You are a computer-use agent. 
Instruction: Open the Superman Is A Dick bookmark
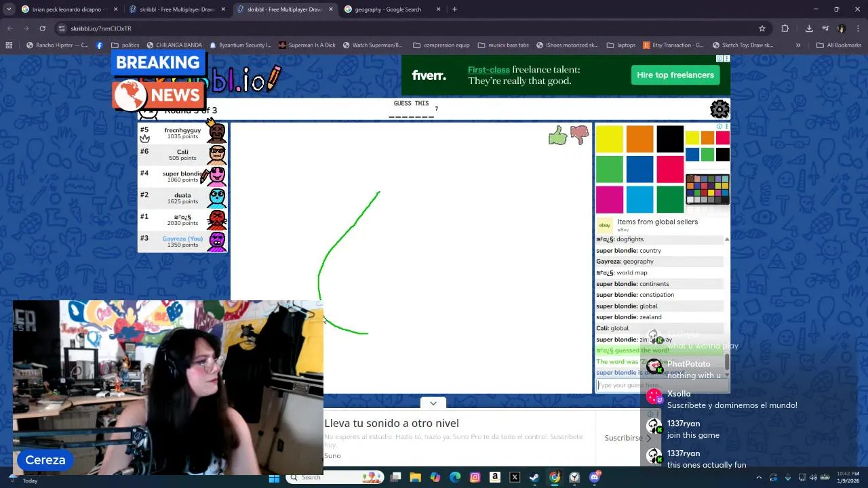point(307,45)
